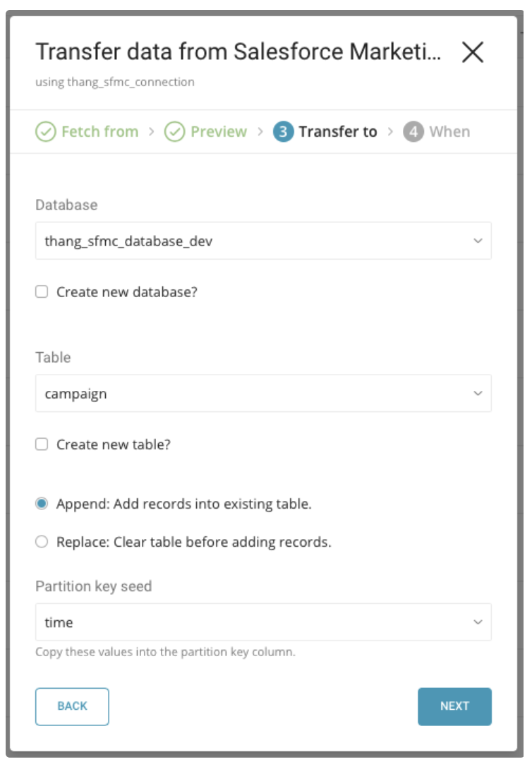
Task: Click chevron arrow after Preview step
Action: coord(260,132)
